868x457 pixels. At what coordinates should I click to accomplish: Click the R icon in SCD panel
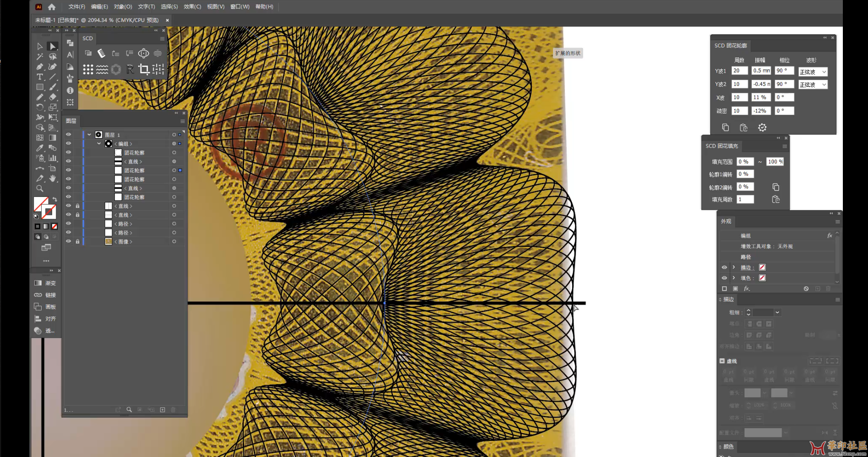(x=130, y=69)
